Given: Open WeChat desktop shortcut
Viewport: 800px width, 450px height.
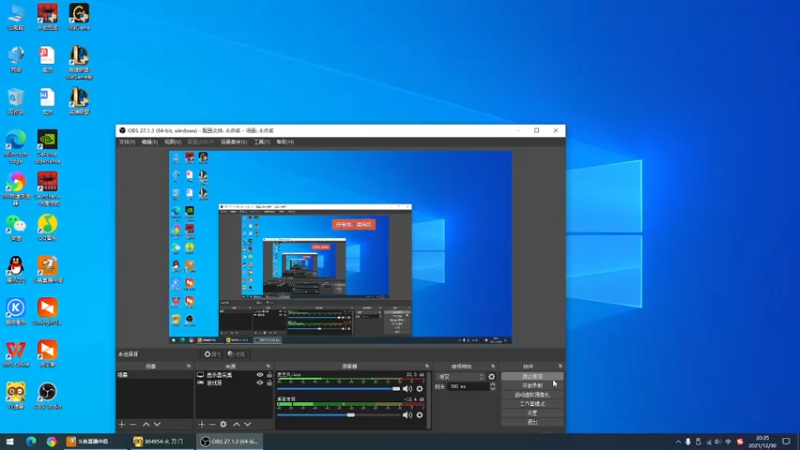Looking at the screenshot, I should point(16,228).
